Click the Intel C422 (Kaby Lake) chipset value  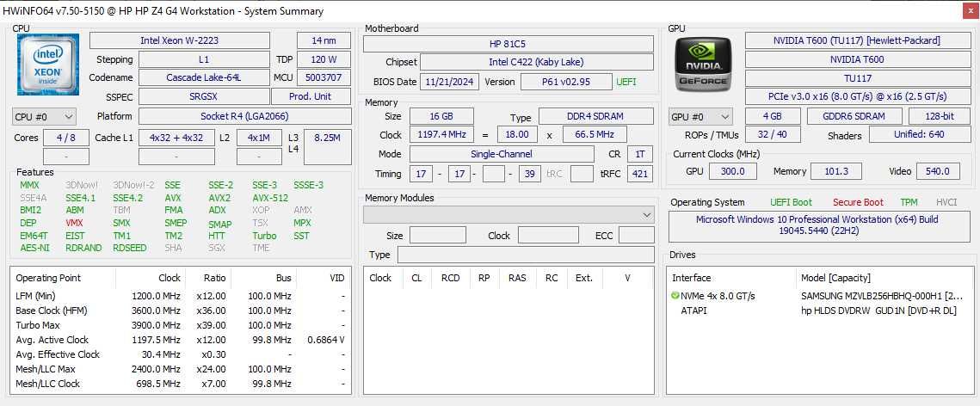(537, 62)
